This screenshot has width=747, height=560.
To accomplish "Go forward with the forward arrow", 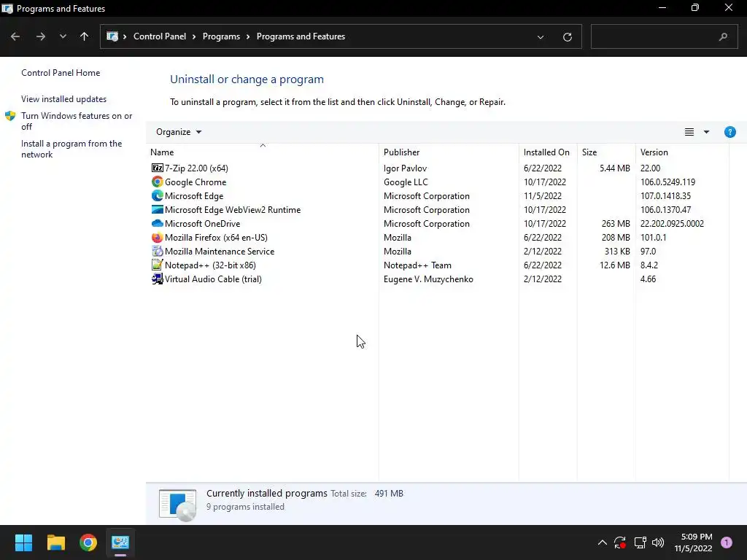I will [x=41, y=36].
